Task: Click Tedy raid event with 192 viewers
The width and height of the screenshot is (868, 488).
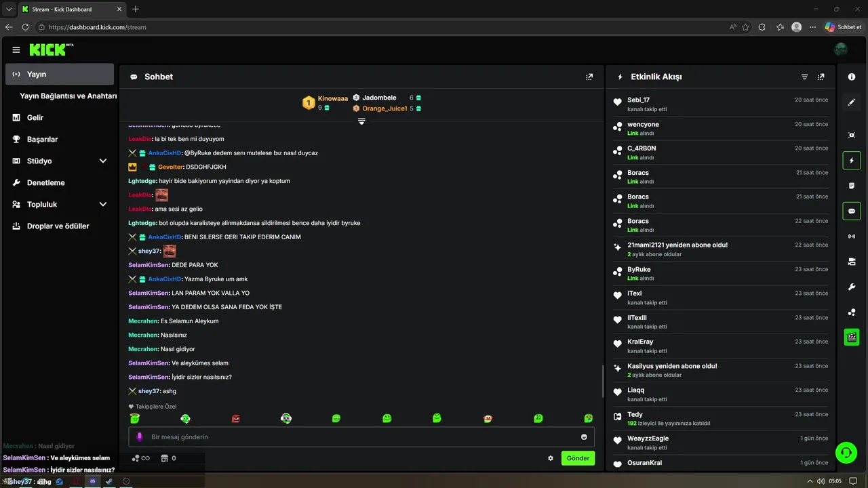Action: 721,418
